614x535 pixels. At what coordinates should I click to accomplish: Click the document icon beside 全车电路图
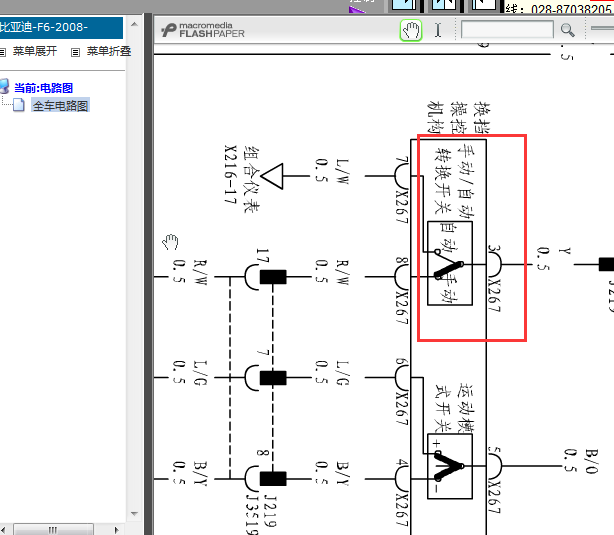click(18, 105)
